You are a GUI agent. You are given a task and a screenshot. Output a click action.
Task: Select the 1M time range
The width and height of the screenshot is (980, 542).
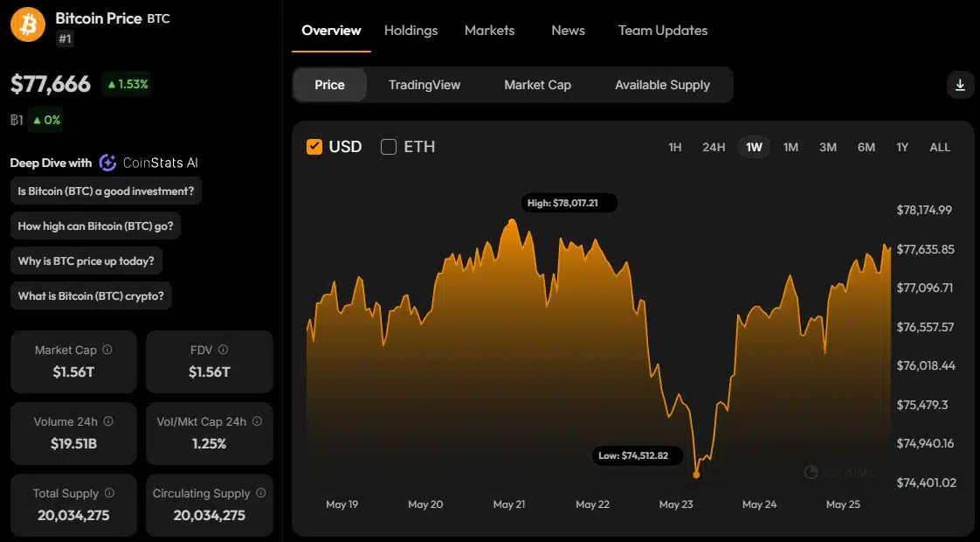(790, 147)
